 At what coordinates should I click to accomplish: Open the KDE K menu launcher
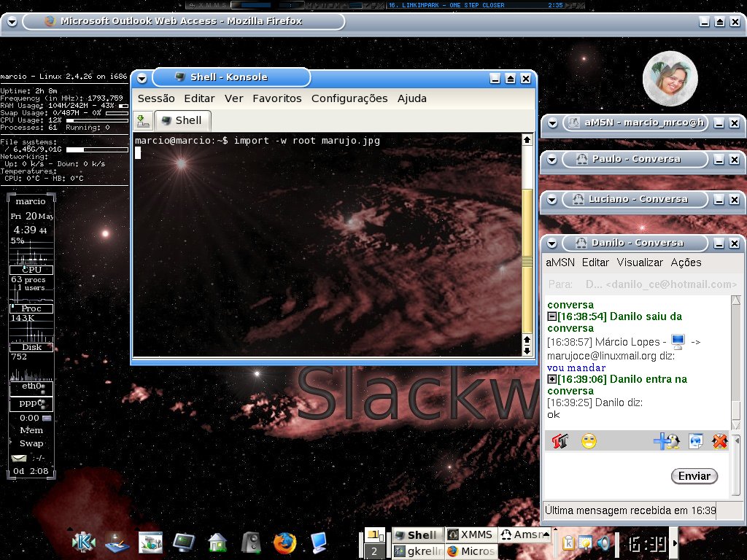[x=83, y=542]
